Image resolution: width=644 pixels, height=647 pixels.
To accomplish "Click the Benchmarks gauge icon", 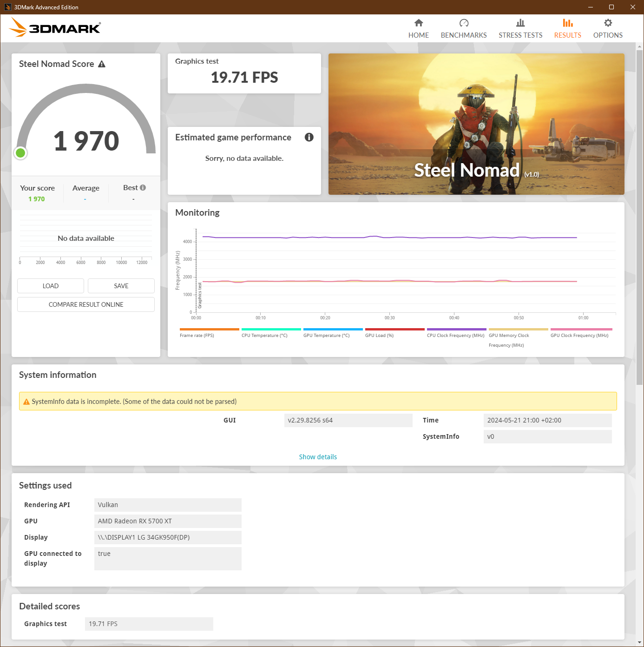I will [x=464, y=23].
